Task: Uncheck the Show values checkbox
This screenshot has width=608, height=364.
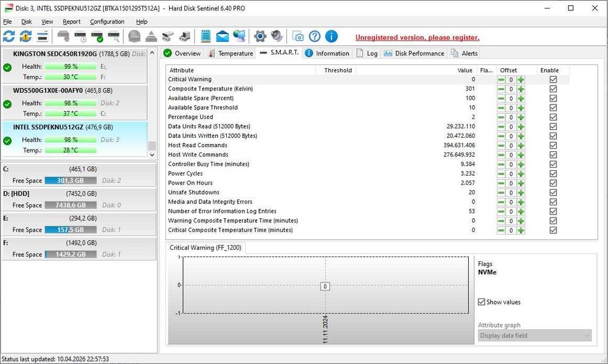Action: pyautogui.click(x=481, y=302)
